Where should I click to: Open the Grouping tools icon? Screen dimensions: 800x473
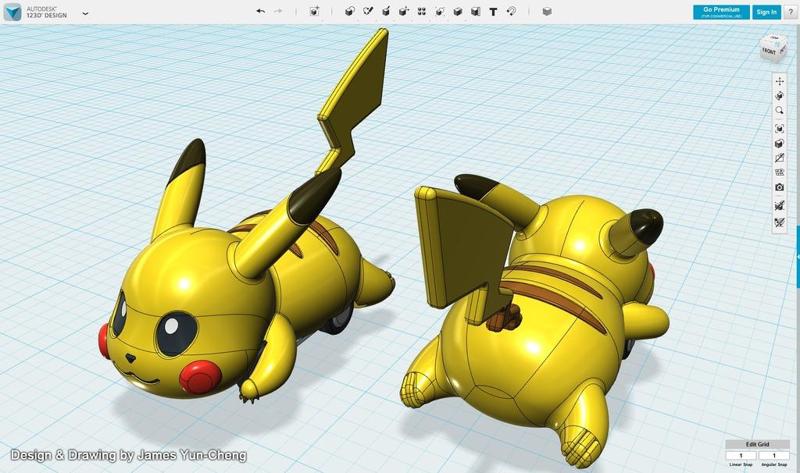tap(439, 11)
